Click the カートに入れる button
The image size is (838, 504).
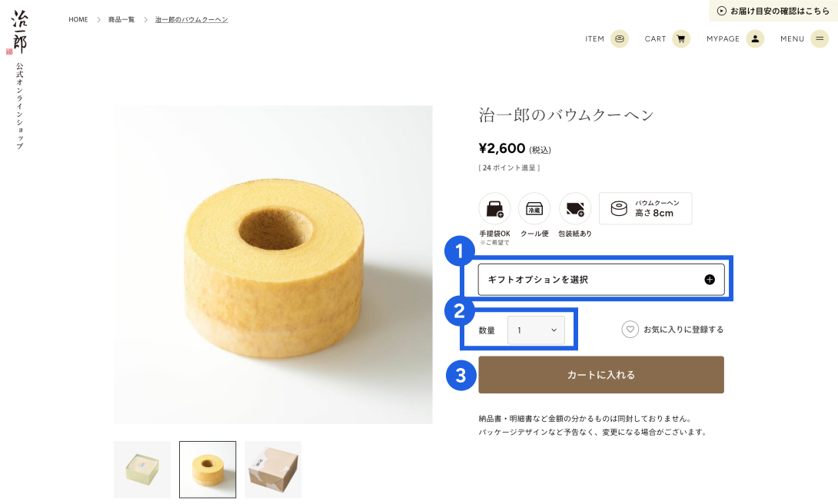(x=600, y=375)
